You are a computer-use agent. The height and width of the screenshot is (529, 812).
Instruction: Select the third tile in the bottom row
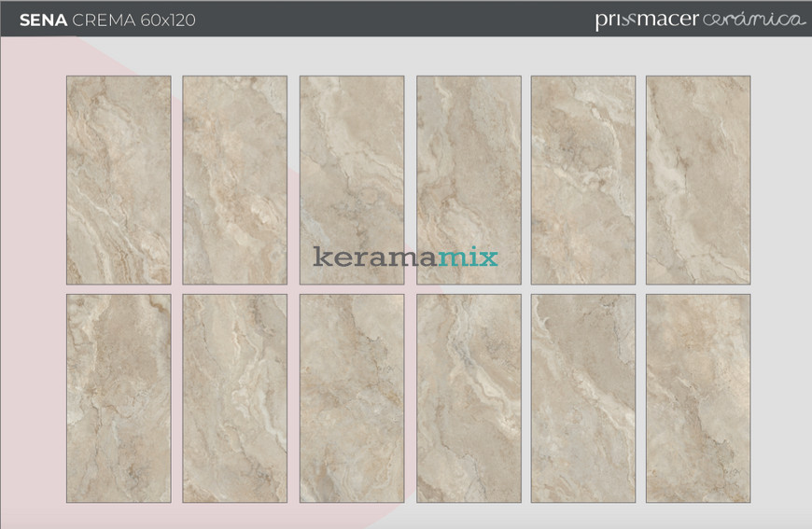(x=352, y=398)
